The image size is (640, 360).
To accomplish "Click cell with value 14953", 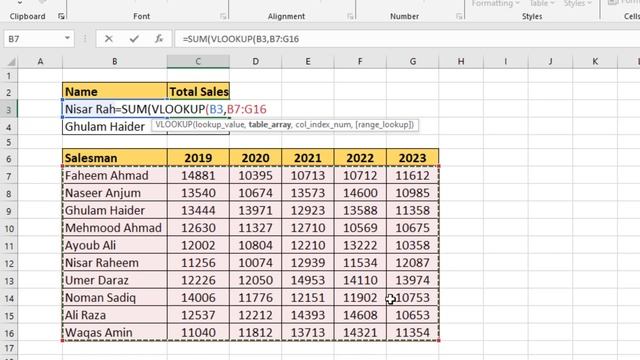I will click(x=308, y=280).
